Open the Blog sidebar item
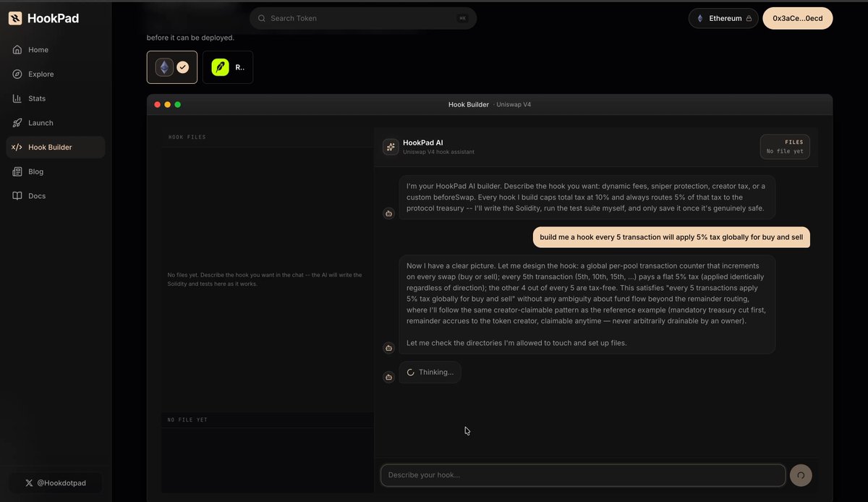Image resolution: width=868 pixels, height=502 pixels. click(56, 171)
